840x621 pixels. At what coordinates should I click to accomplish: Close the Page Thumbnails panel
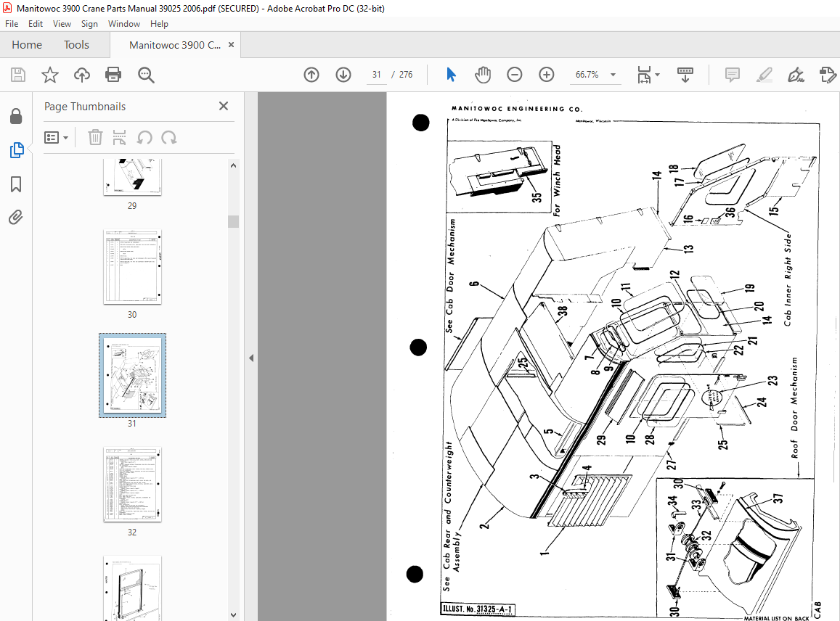[x=224, y=106]
